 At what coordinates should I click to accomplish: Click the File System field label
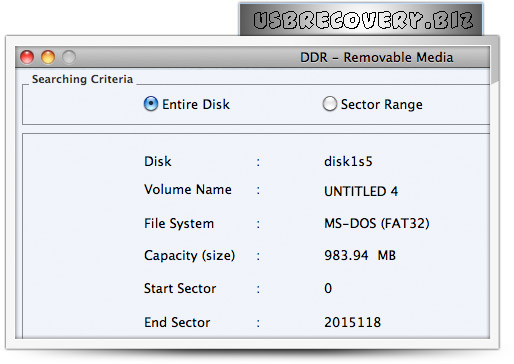[x=179, y=224]
